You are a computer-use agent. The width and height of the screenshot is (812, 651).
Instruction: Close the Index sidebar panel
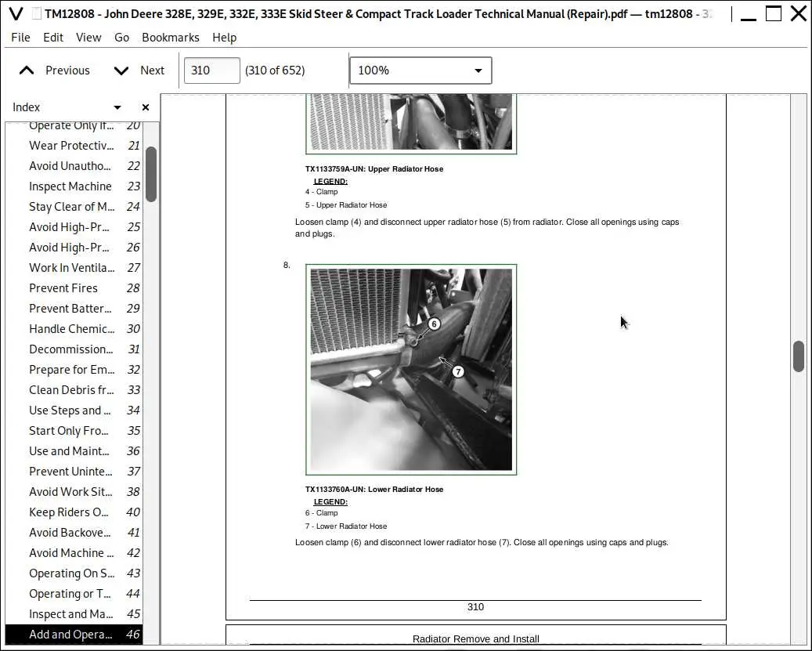point(146,107)
